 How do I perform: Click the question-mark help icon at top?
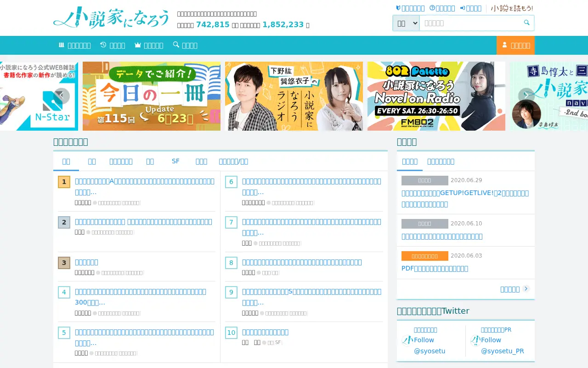[x=432, y=8]
